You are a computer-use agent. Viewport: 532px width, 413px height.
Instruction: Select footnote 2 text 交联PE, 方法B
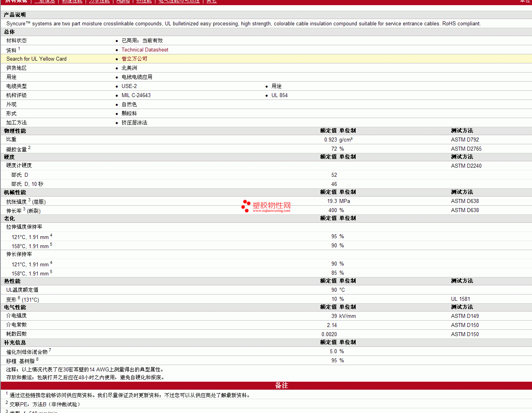45,404
